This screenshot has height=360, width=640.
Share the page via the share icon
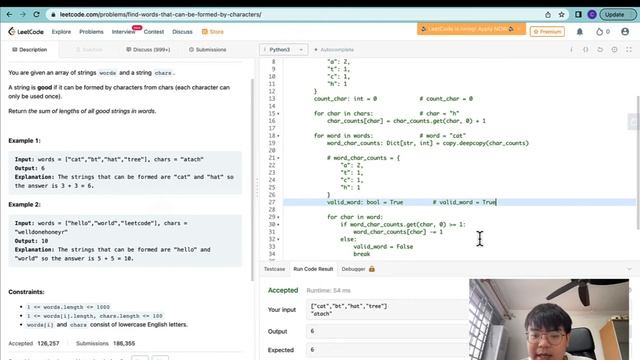[x=548, y=15]
